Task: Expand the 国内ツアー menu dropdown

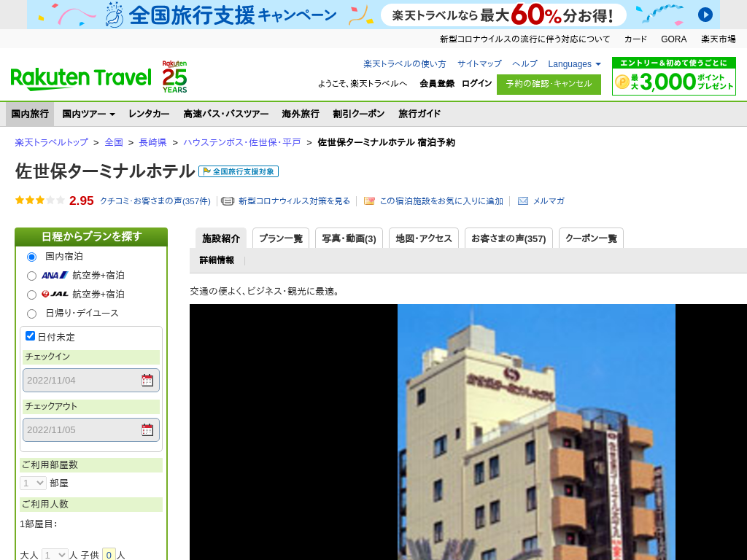Action: tap(88, 114)
